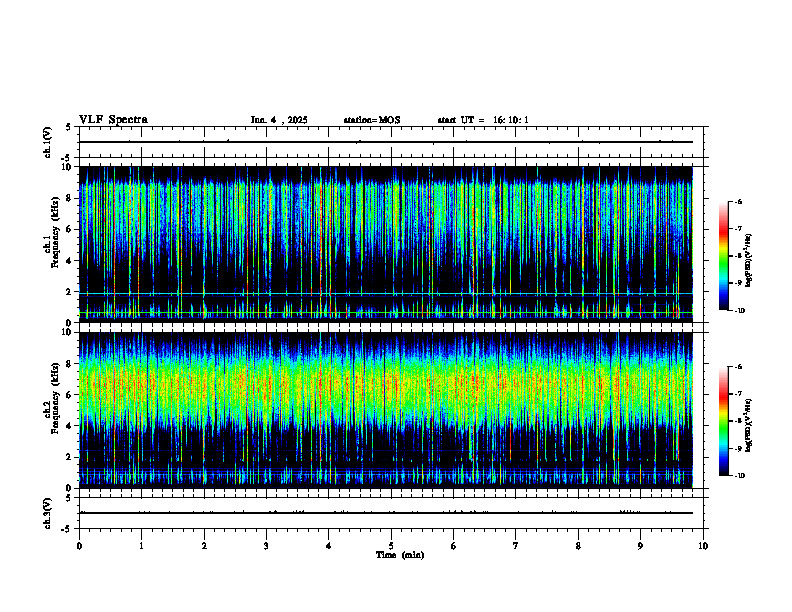Click the "VLF Spectra" plot title
792x612 pixels.
click(x=113, y=120)
